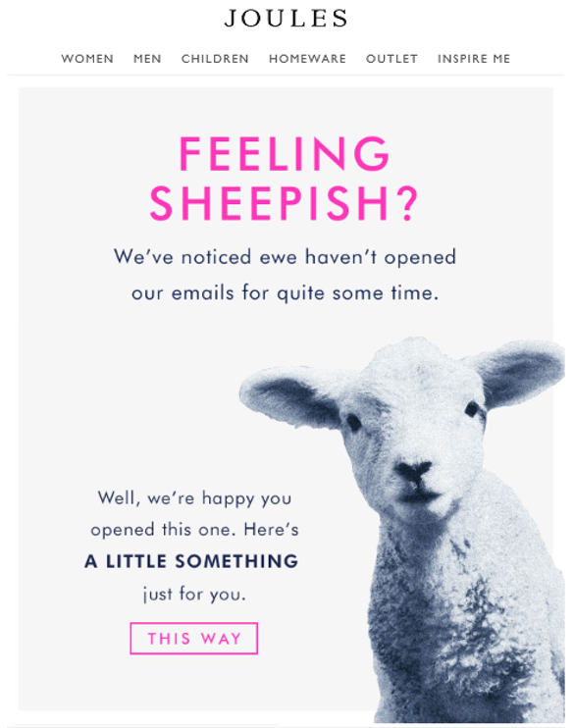This screenshot has height=728, width=573.
Task: Click the 'We've noticed ewe haven't opened' line
Action: click(x=286, y=257)
